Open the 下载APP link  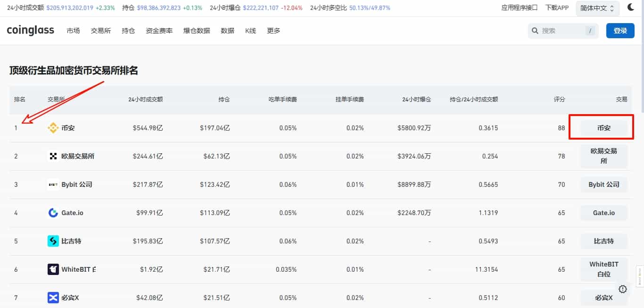[557, 8]
